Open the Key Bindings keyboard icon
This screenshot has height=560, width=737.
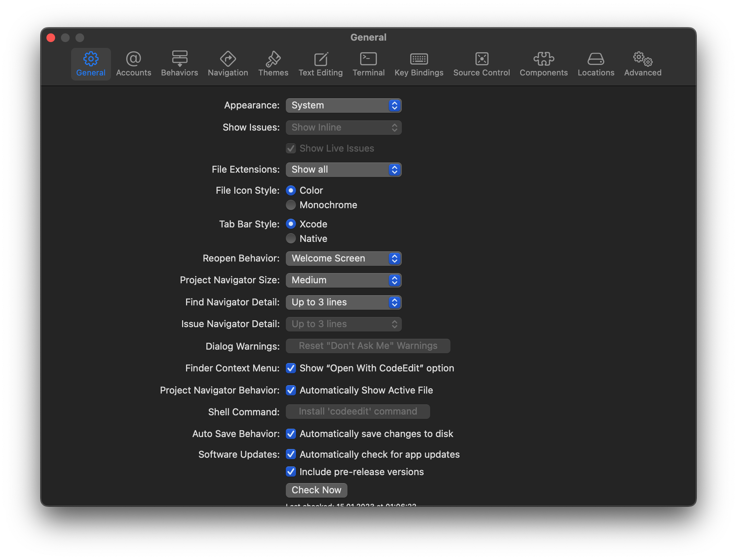click(x=419, y=59)
